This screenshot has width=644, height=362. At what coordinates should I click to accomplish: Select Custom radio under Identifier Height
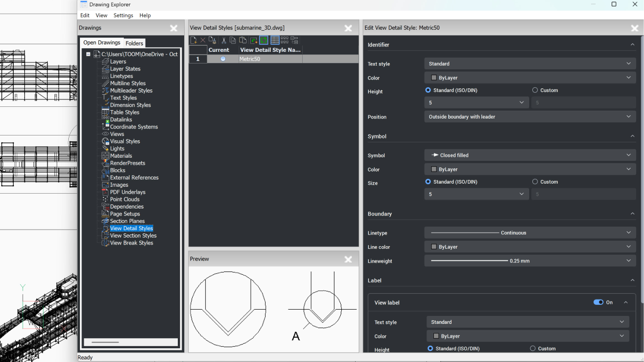coord(535,91)
